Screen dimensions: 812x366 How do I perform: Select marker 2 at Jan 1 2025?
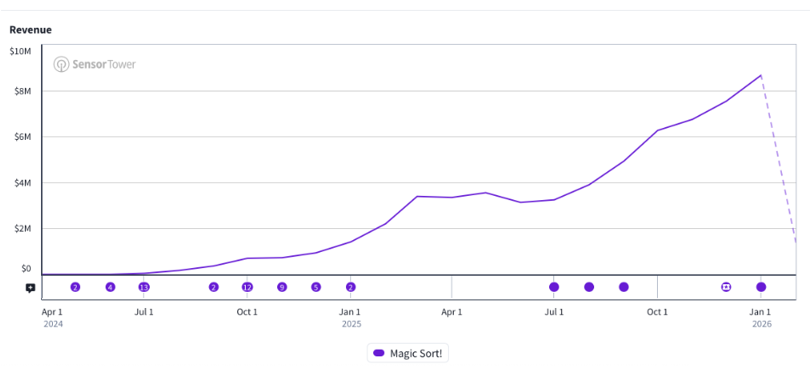(x=351, y=287)
